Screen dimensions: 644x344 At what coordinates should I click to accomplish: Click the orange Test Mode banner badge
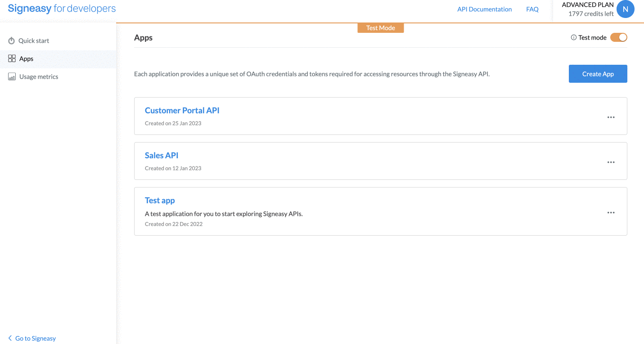click(x=381, y=28)
